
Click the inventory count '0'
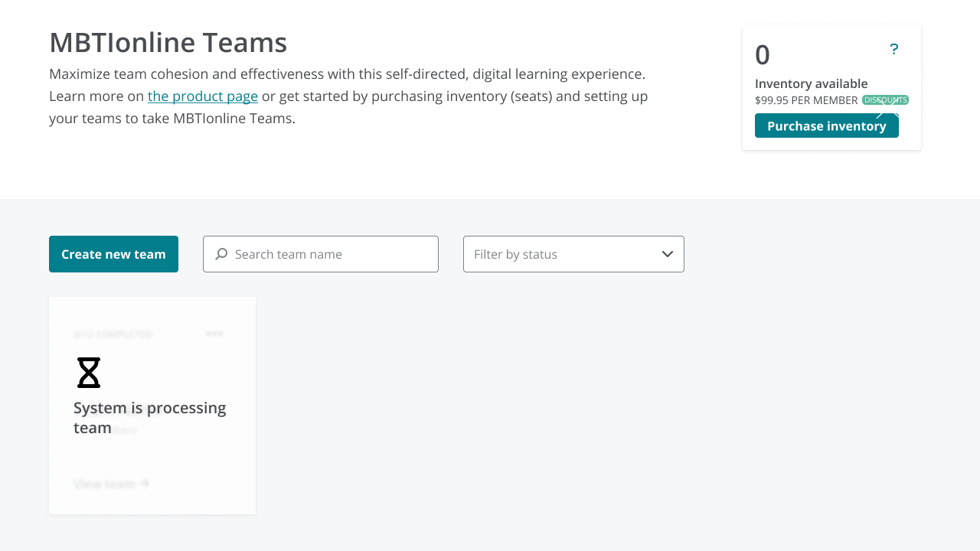coord(763,55)
